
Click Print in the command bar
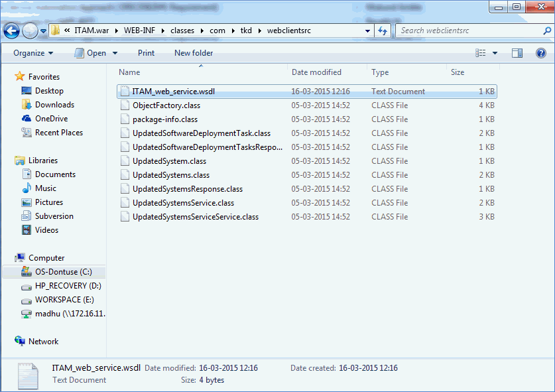146,53
